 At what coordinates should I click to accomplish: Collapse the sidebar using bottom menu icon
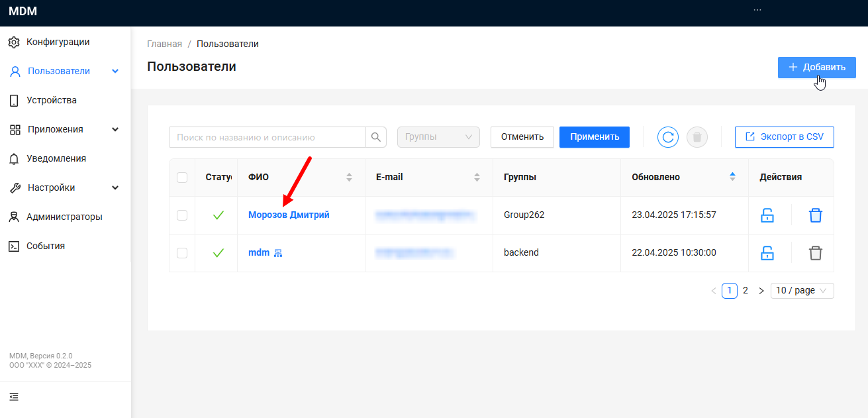pos(14,397)
